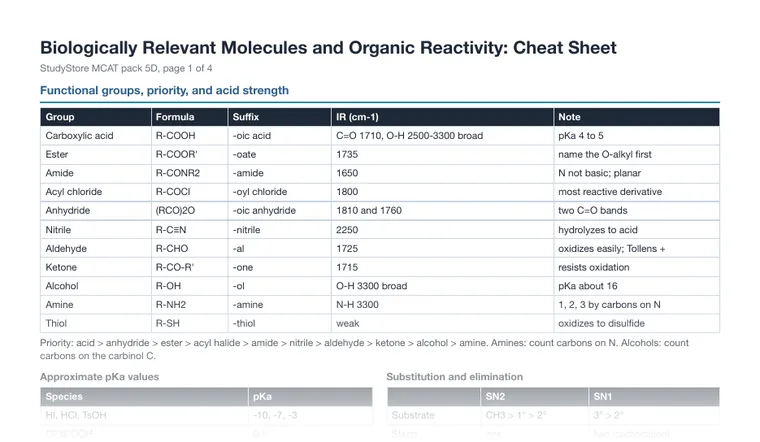Click the 'Note' column header

[636, 117]
